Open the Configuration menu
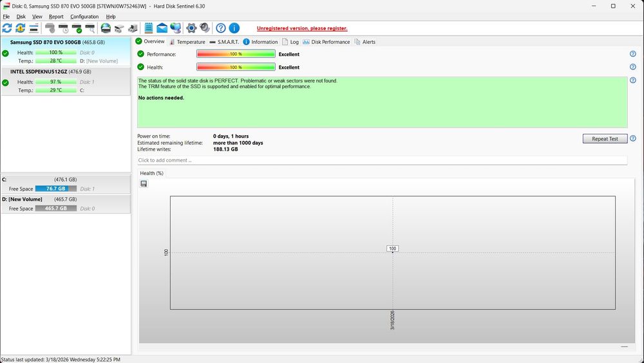Viewport: 644px width, 363px height. point(84,17)
